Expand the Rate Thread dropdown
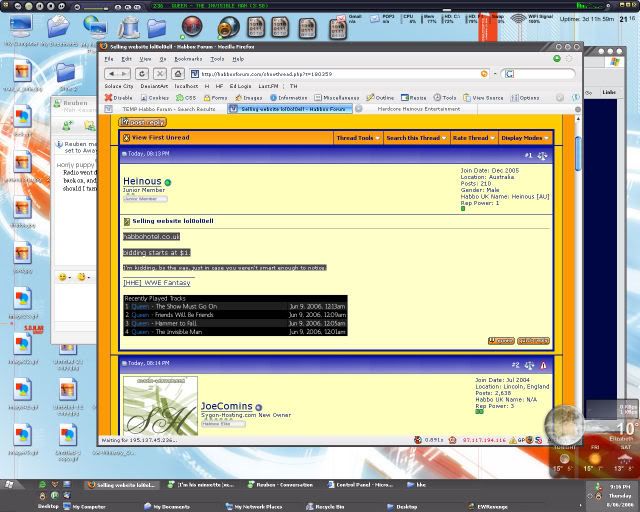This screenshot has height=512, width=640. [473, 138]
